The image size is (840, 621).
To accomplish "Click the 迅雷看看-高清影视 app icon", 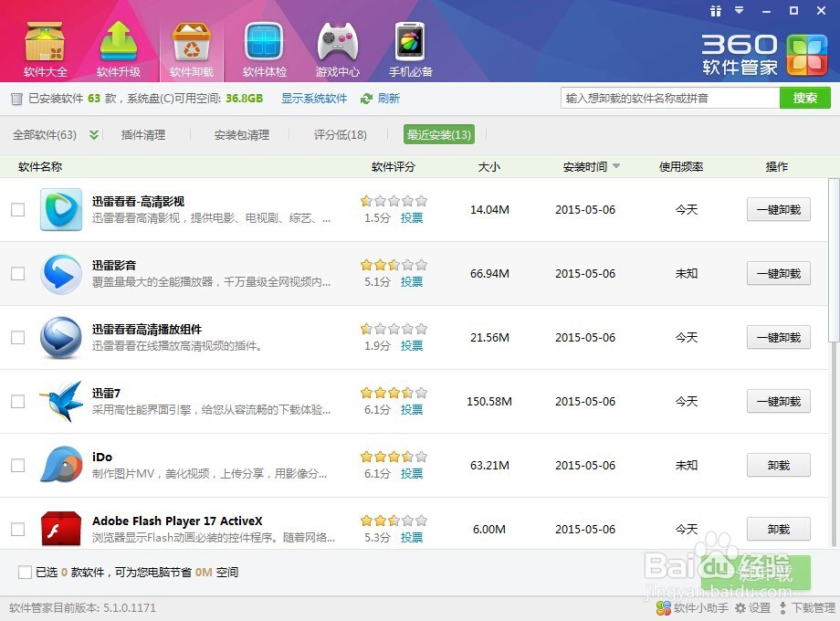I will (61, 209).
